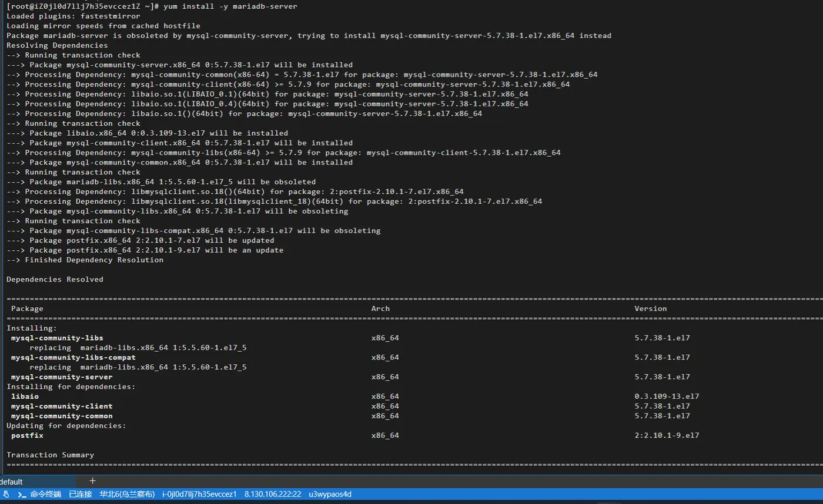
Task: Click the Package column header
Action: pos(27,308)
